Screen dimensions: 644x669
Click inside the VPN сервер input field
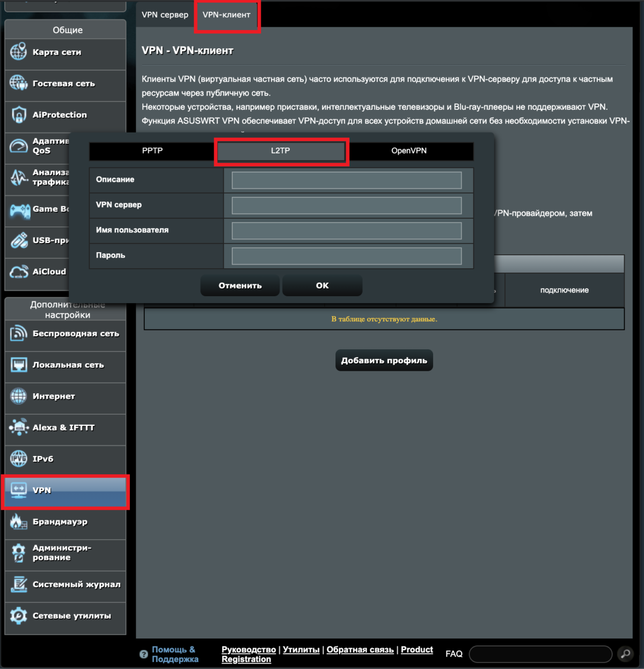coord(346,205)
